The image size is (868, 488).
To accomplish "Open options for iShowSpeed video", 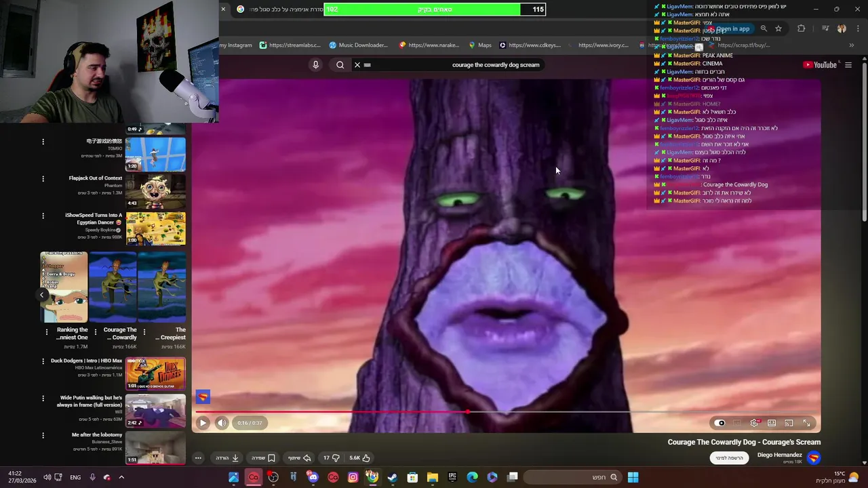I will (x=43, y=216).
